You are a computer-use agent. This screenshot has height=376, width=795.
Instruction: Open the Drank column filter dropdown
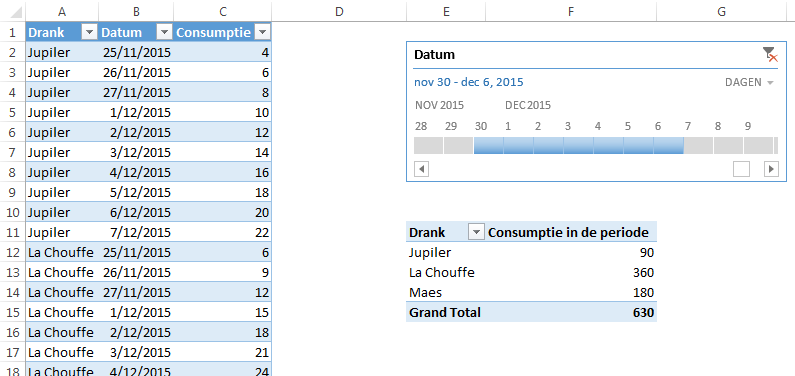click(89, 32)
